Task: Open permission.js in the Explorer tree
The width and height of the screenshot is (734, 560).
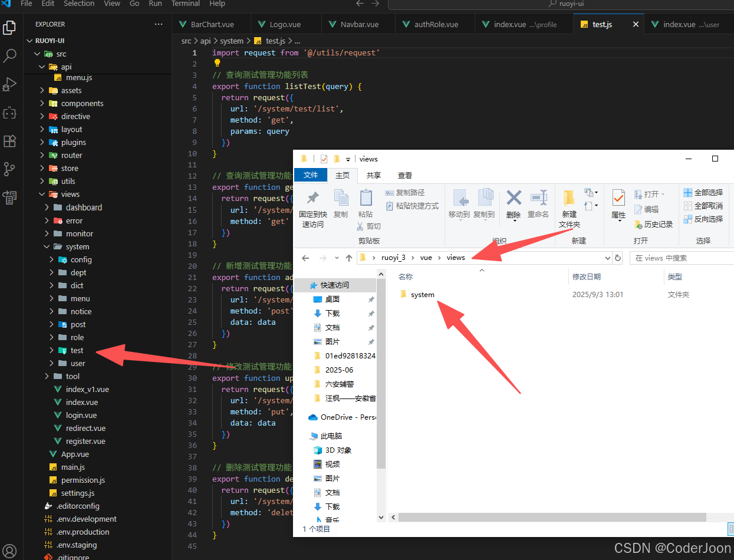Action: click(83, 480)
